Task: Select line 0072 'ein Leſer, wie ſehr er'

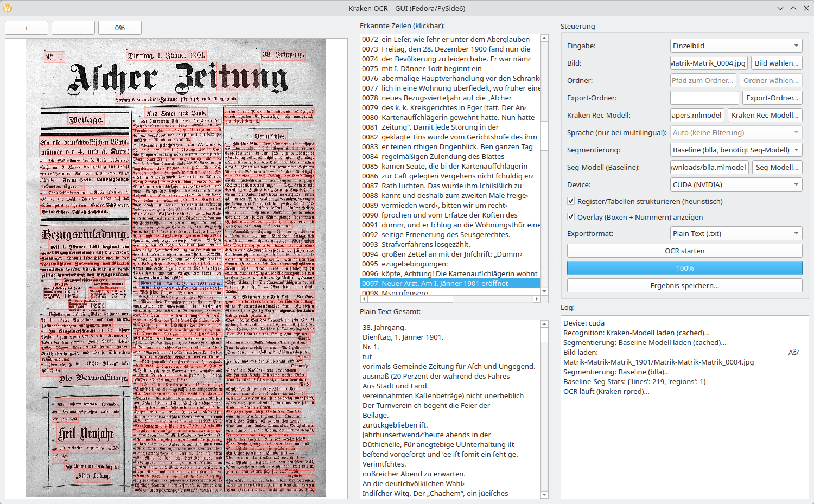Action: (450, 39)
